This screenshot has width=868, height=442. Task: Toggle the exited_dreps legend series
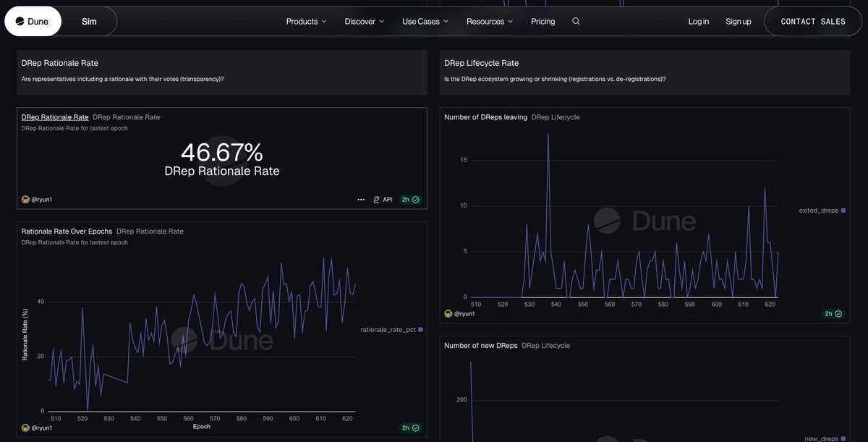pyautogui.click(x=822, y=211)
